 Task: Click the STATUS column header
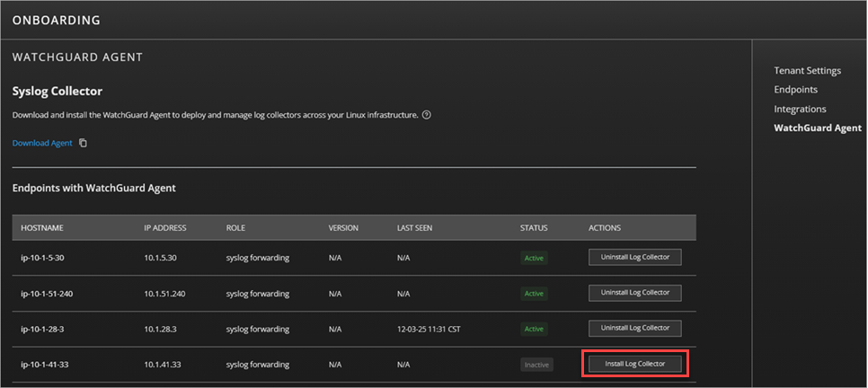534,228
